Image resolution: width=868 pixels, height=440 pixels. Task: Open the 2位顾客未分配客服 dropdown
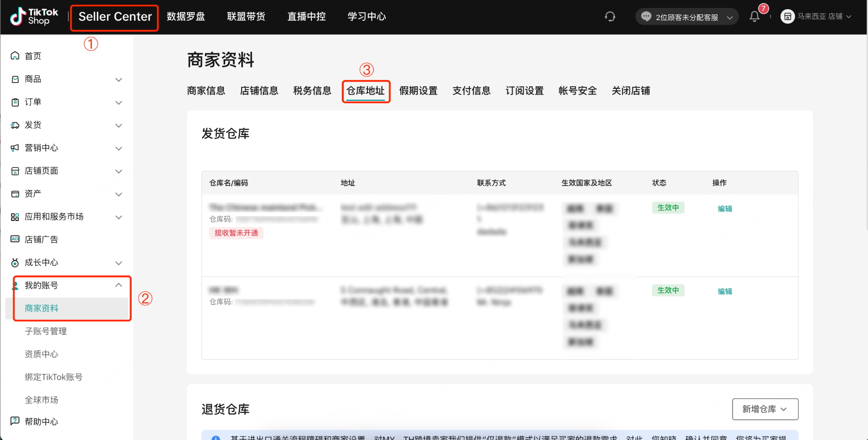point(687,17)
